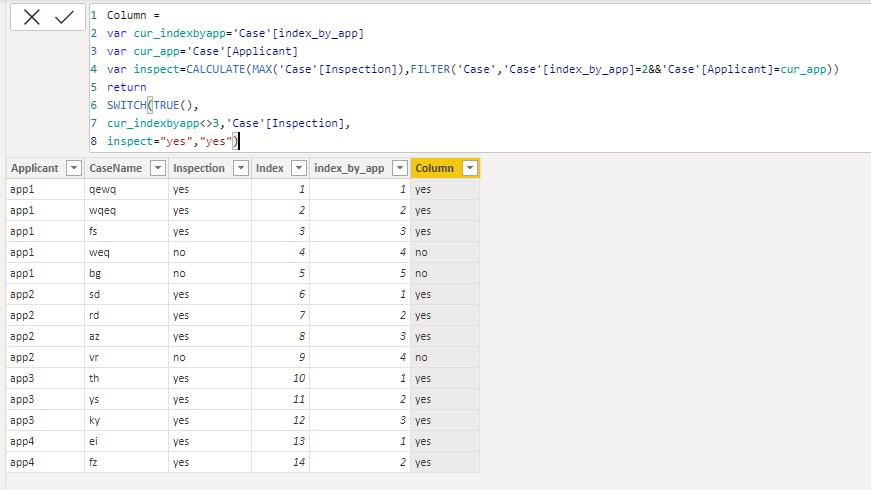Cancel the formula with the X icon
The image size is (871, 490).
pos(32,17)
